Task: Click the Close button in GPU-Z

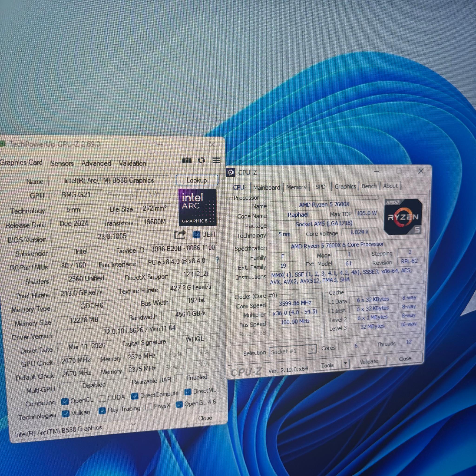Action: coord(205,418)
